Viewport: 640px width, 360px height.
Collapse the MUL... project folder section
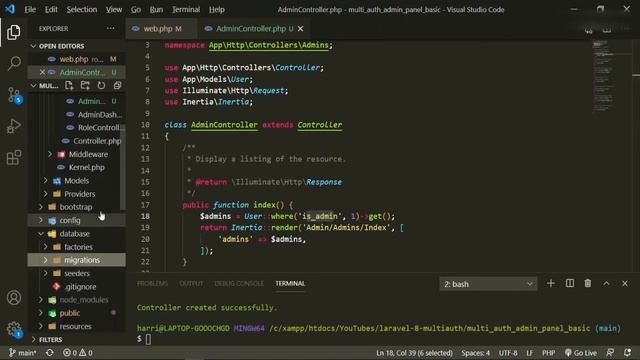click(x=33, y=86)
